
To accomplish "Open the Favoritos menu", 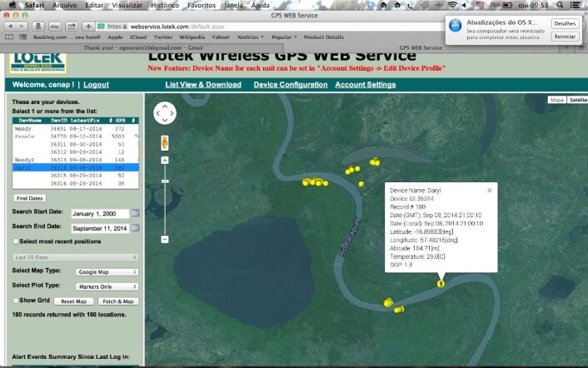I will (202, 5).
